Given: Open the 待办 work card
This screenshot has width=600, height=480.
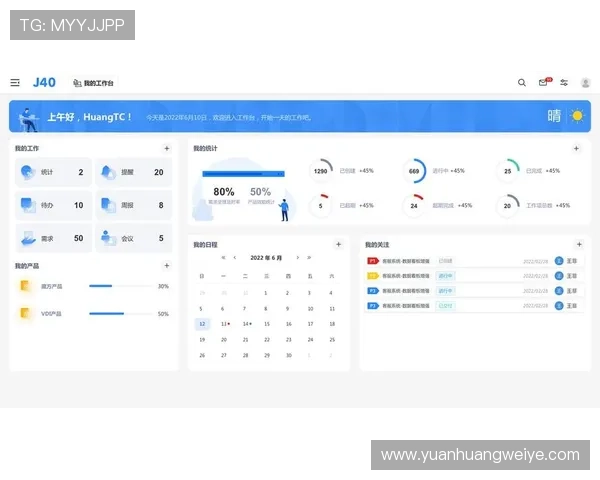Looking at the screenshot, I should coord(54,205).
